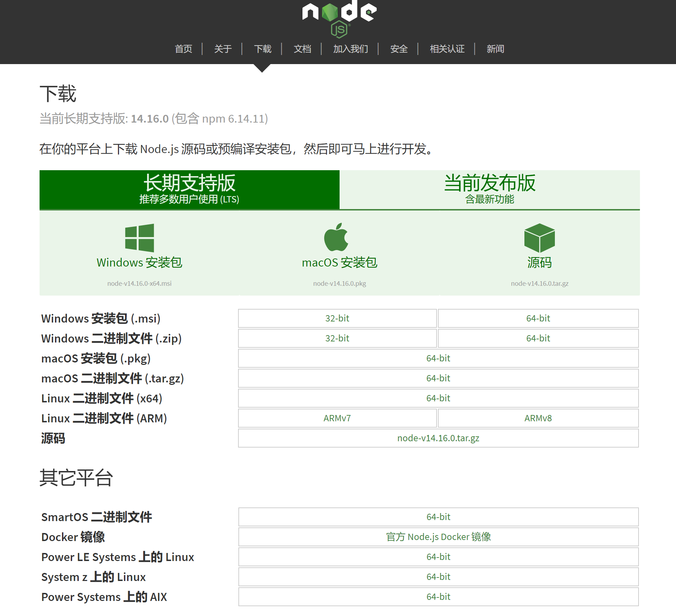Click node-v14.16.0.tar.gz source row link

click(x=438, y=438)
